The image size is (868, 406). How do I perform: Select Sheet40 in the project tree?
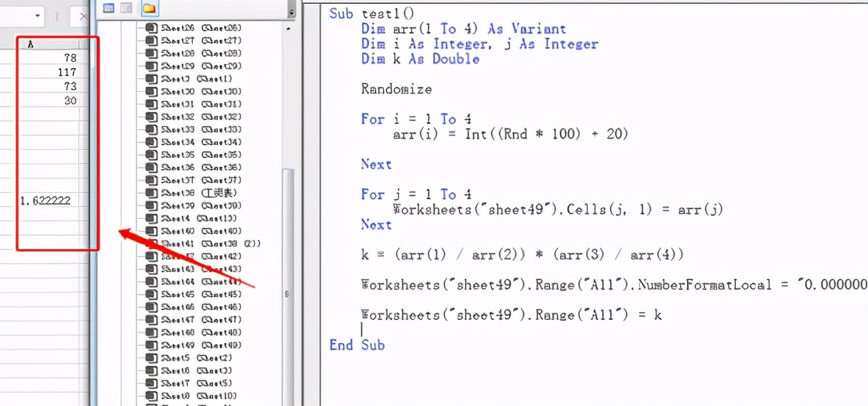[193, 231]
